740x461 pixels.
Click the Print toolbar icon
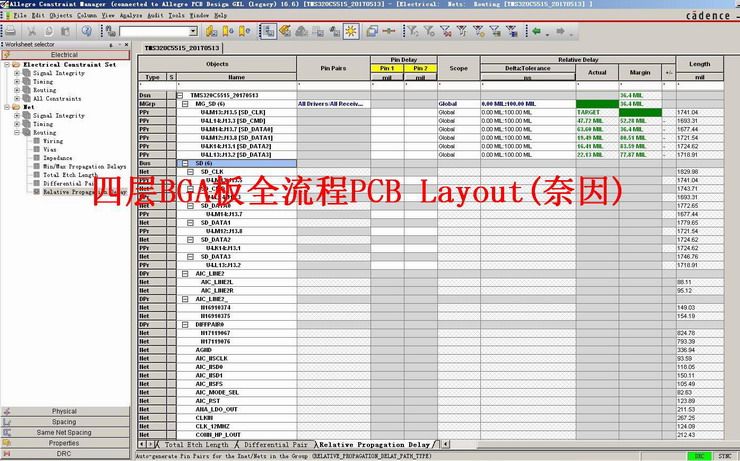(10, 32)
